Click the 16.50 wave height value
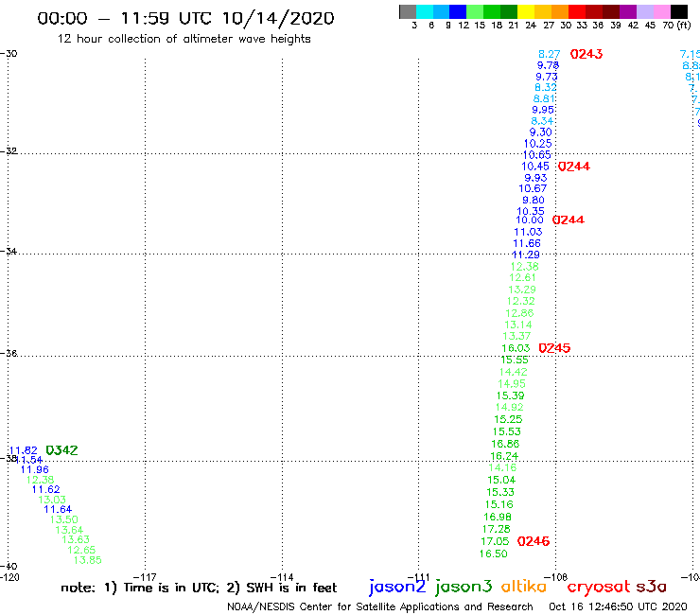Screen dimensions: 700x615 pyautogui.click(x=493, y=553)
